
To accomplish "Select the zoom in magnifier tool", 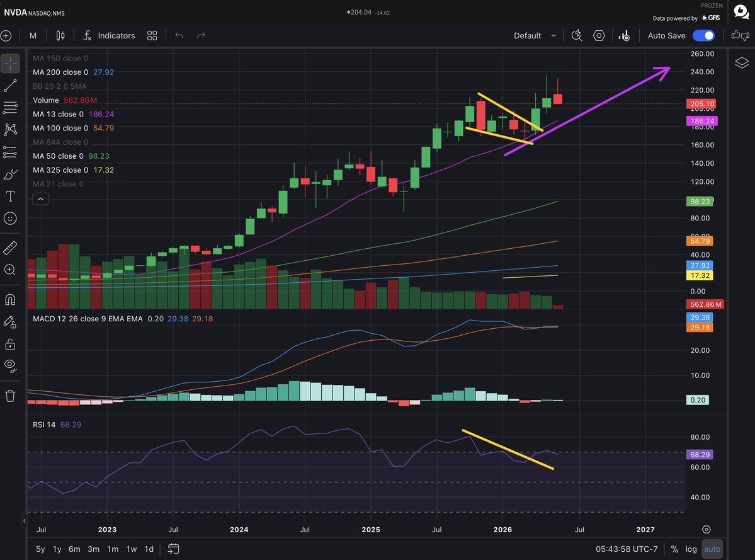I will 10,270.
